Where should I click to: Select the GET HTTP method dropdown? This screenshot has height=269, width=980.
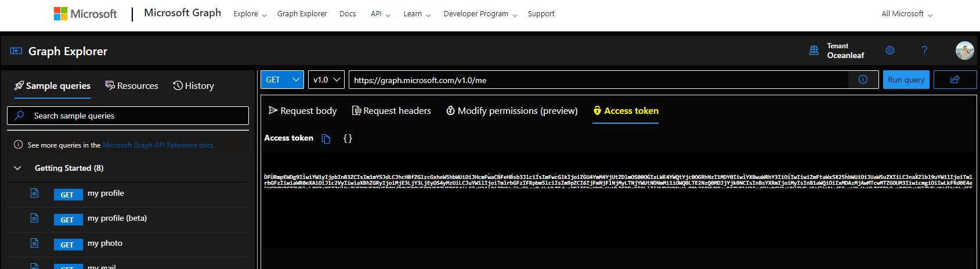point(282,80)
